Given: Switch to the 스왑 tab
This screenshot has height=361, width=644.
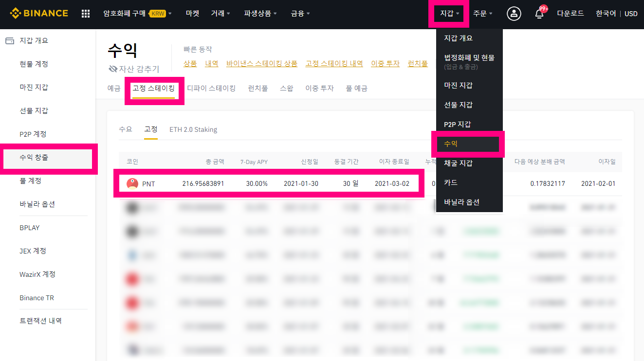Looking at the screenshot, I should (287, 89).
